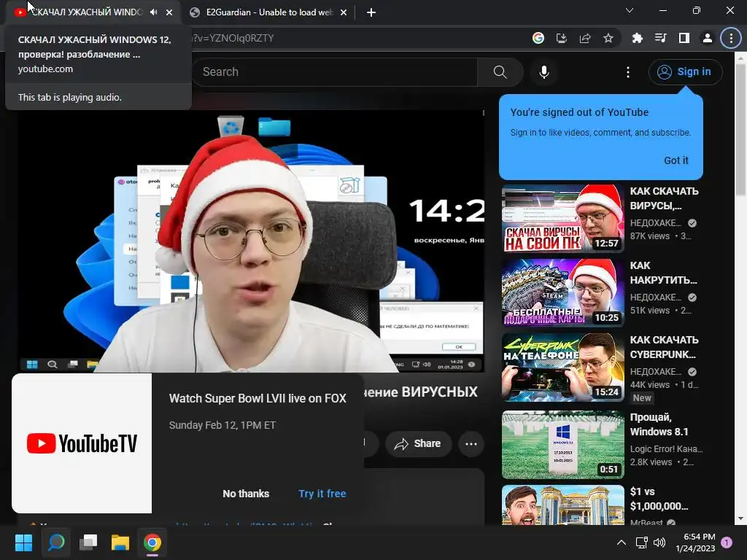Open the clock showing 6:54 PM
The image size is (747, 560).
[695, 542]
